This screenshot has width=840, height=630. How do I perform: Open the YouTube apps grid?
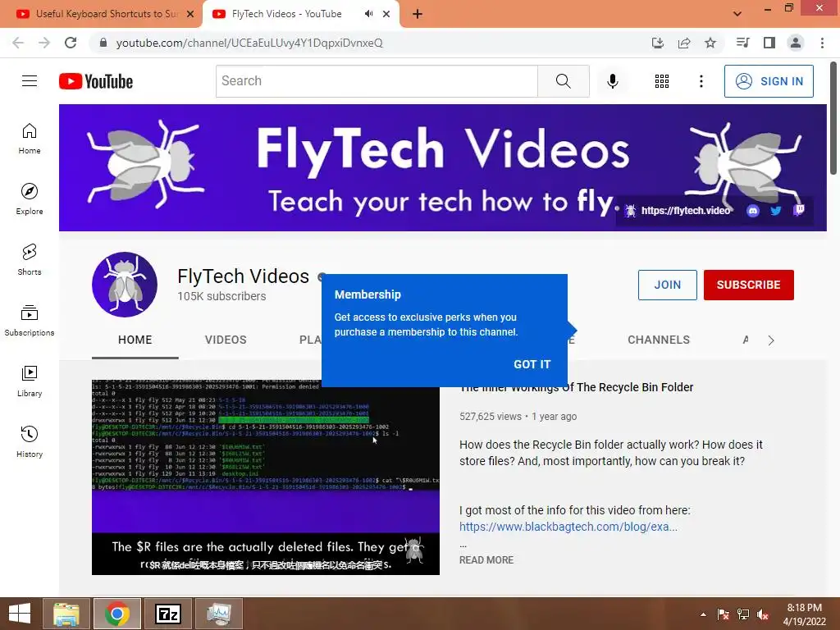pyautogui.click(x=662, y=81)
